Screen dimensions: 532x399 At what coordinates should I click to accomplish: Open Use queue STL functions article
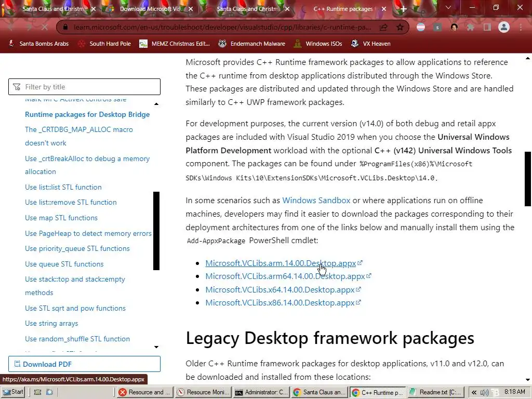pos(64,264)
